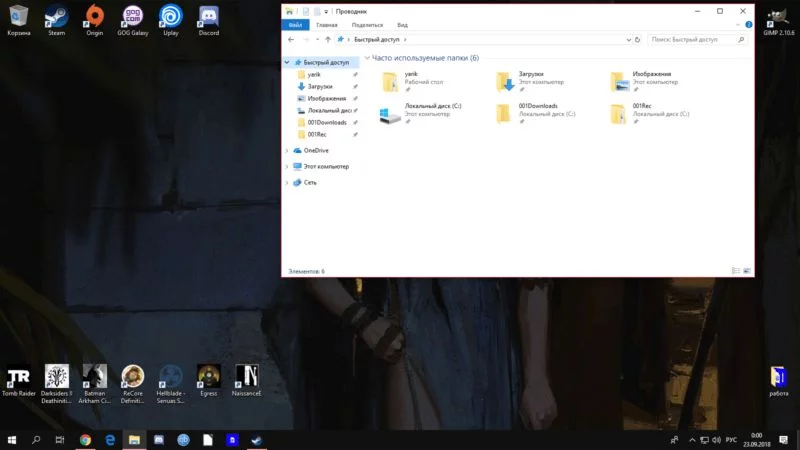The width and height of the screenshot is (800, 450).
Task: Select 001Downloads in the navigation pane
Action: coord(327,122)
